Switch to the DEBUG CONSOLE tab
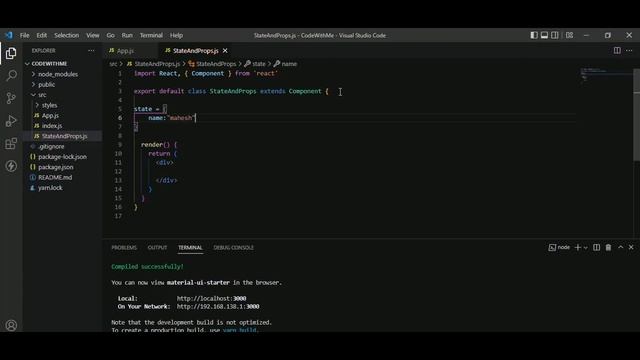Screen dimensions: 640x360 [x=233, y=248]
